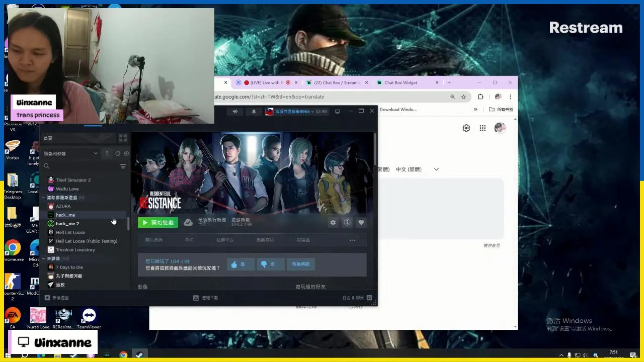
Task: Open Steam announcements megaphone icon
Action: 235,111
